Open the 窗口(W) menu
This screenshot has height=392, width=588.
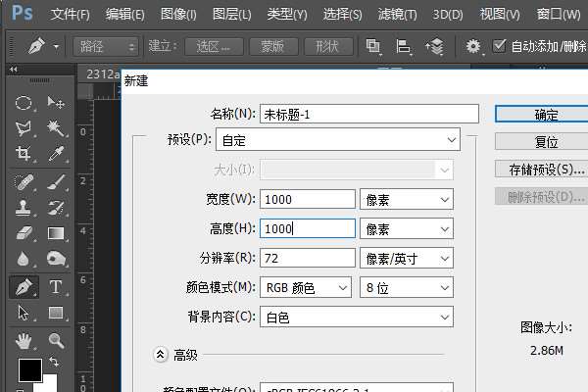click(559, 15)
